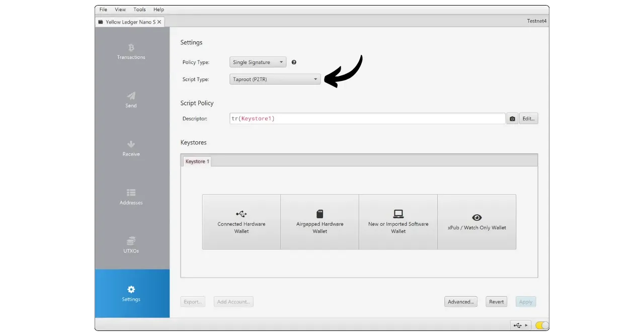Open the File menu

103,10
